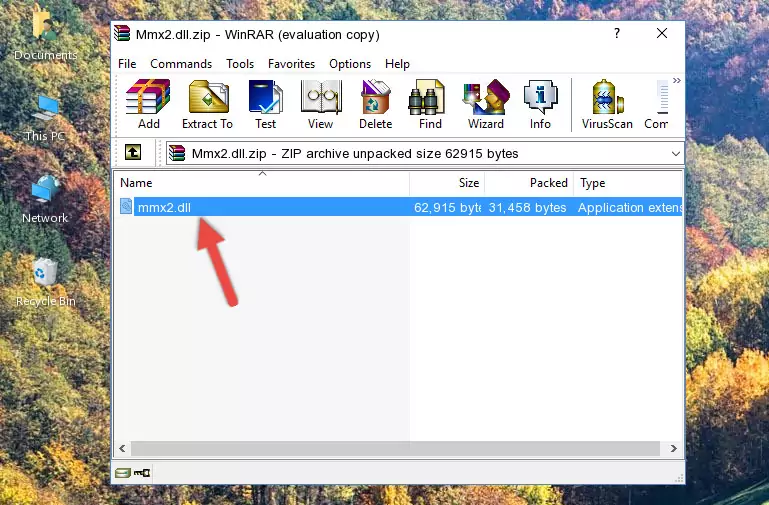
Task: Launch the Wizard tool
Action: click(x=486, y=104)
